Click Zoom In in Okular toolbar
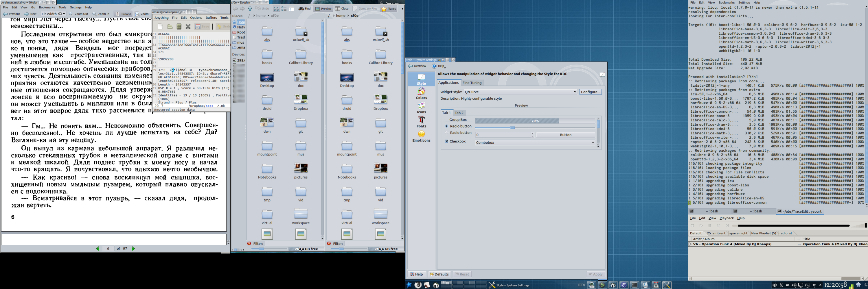 click(100, 14)
